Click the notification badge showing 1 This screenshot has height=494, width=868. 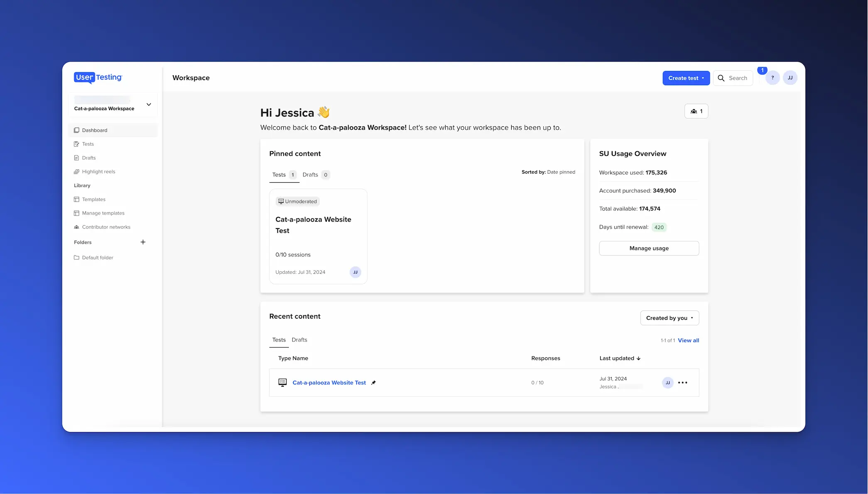pyautogui.click(x=762, y=70)
